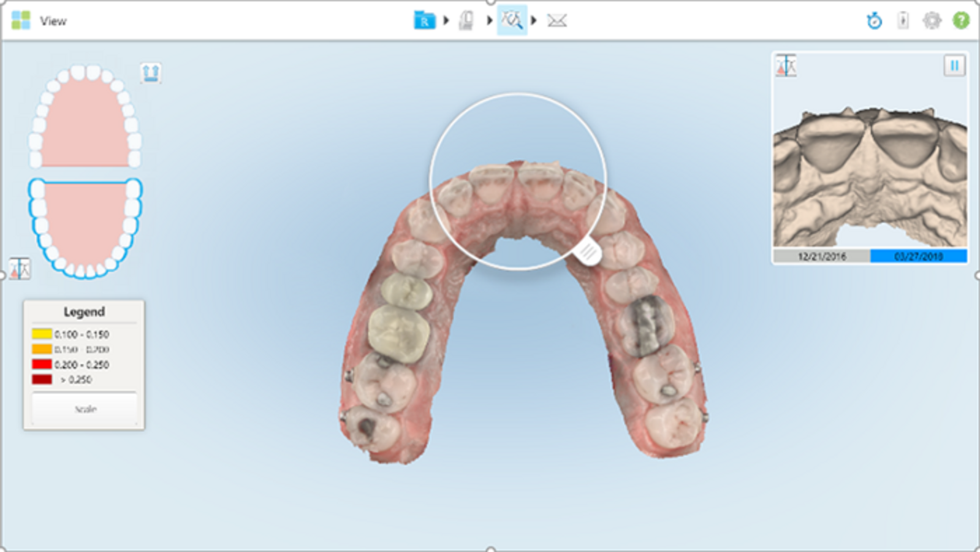Pause the comparison preview animation

click(954, 66)
